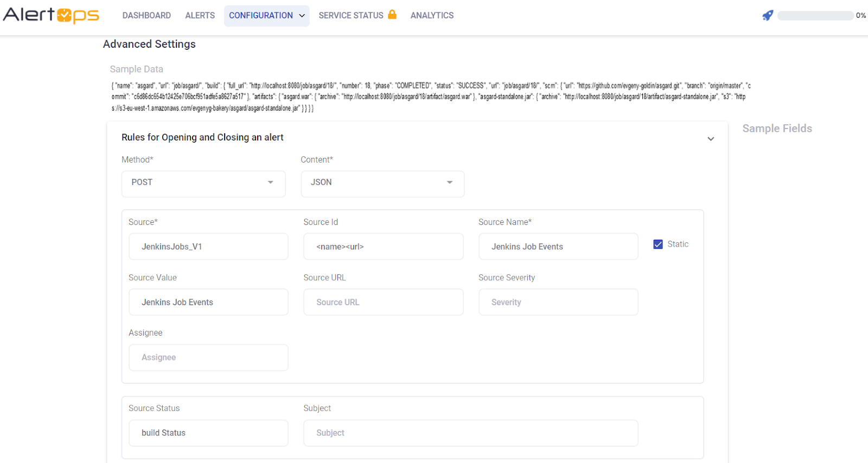The image size is (868, 463).
Task: Collapse the Rules for Opening and Closing section
Action: (711, 139)
